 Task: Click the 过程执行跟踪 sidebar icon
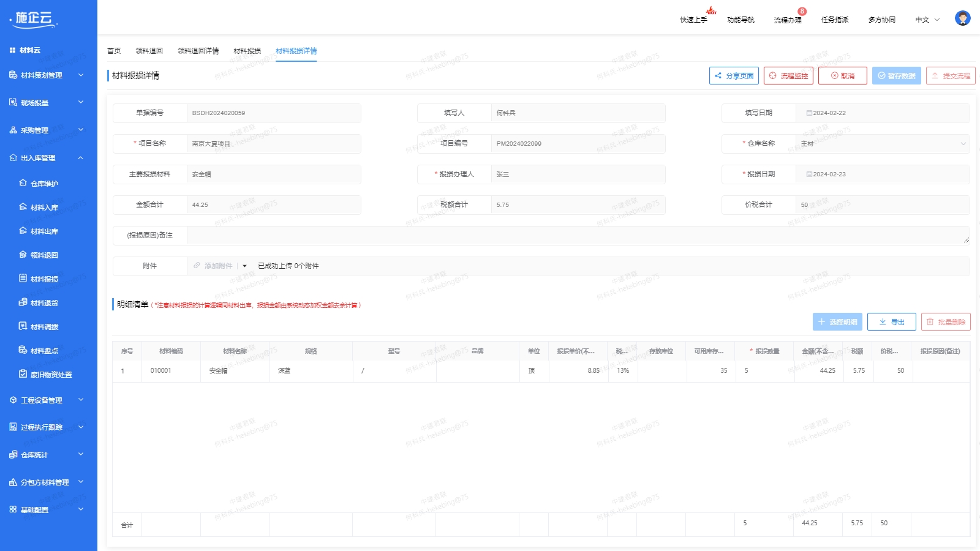pos(13,427)
